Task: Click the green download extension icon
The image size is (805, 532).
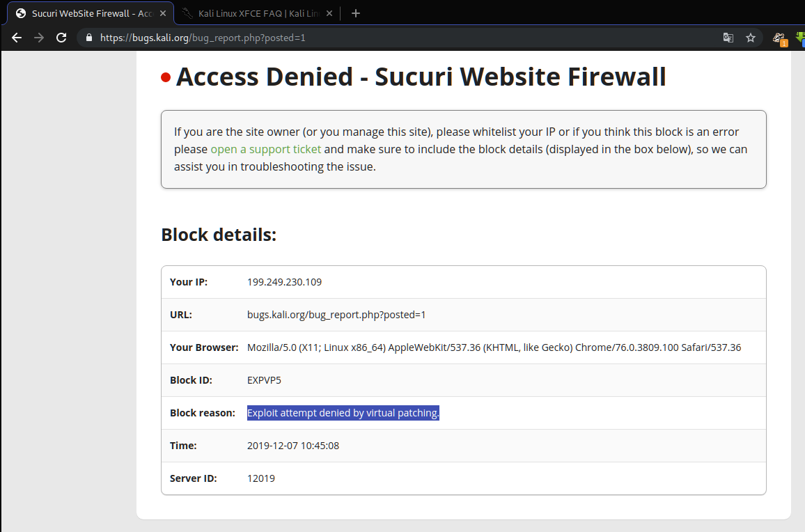Action: pyautogui.click(x=801, y=38)
